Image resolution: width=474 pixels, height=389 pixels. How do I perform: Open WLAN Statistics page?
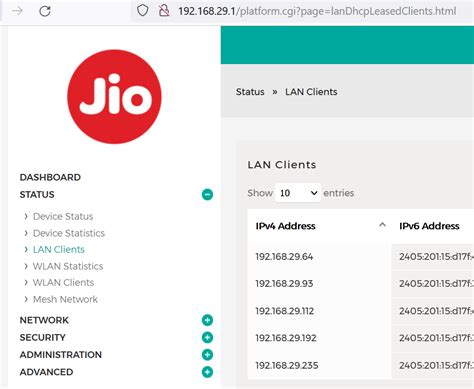click(x=68, y=266)
